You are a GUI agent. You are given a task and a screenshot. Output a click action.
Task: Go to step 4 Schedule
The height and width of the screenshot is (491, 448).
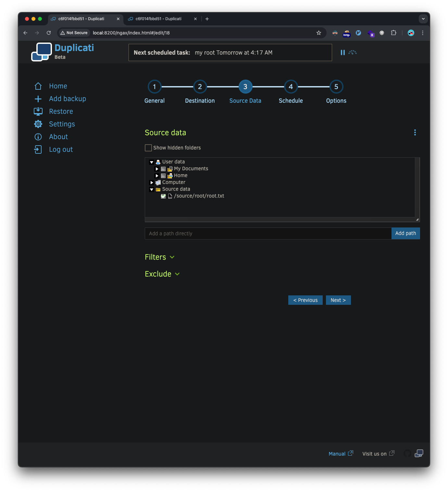pyautogui.click(x=291, y=87)
